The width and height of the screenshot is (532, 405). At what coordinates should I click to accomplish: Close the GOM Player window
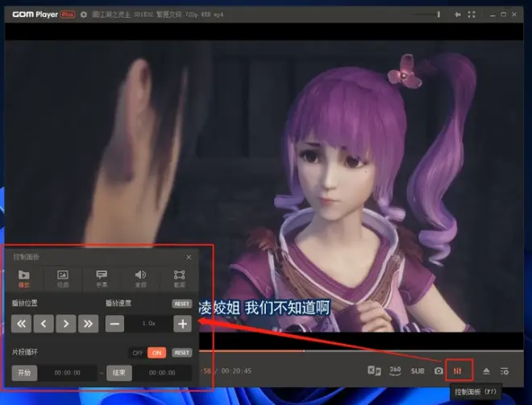(x=514, y=14)
